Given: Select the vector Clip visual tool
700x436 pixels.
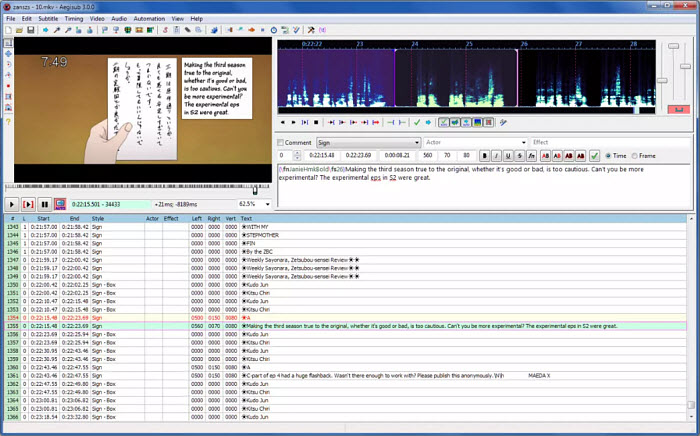Looking at the screenshot, I should coord(8,107).
